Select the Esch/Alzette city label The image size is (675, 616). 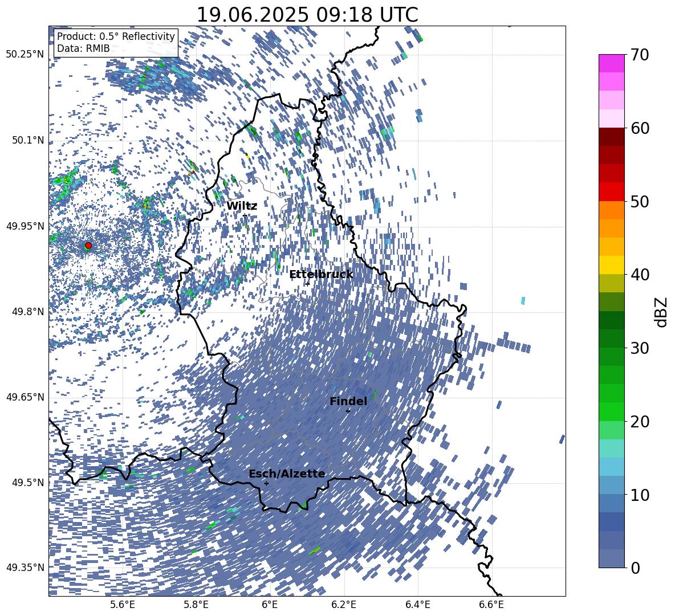[287, 474]
